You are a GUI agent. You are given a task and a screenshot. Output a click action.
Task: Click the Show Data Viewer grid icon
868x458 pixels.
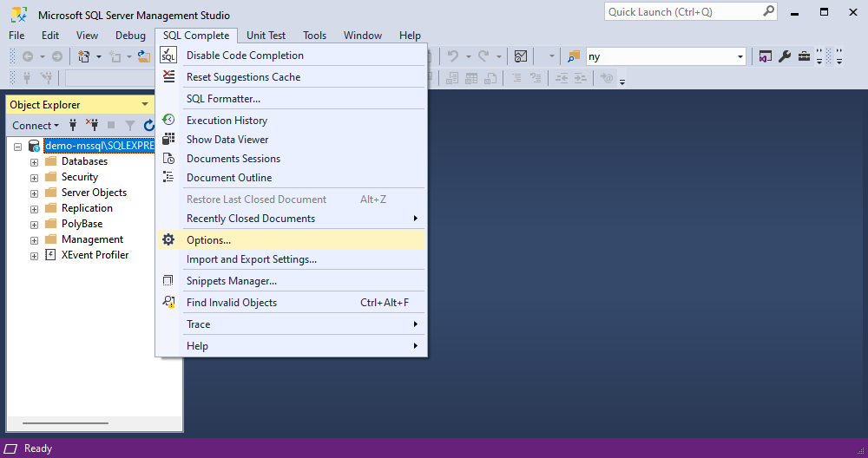[168, 139]
